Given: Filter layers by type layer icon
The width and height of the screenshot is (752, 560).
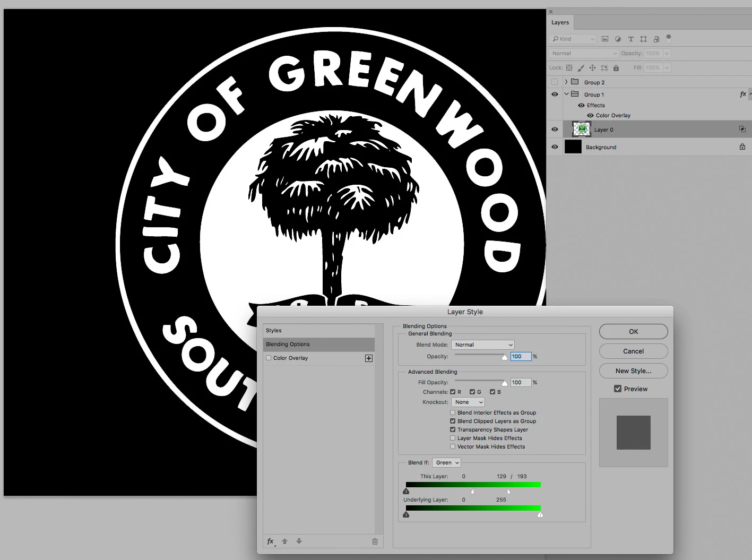Looking at the screenshot, I should pyautogui.click(x=630, y=39).
